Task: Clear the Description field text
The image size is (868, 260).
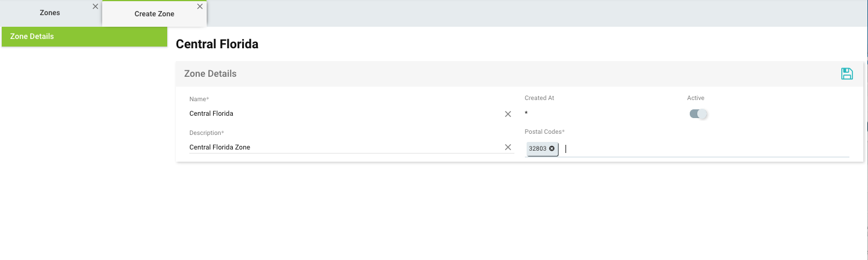Action: point(508,148)
